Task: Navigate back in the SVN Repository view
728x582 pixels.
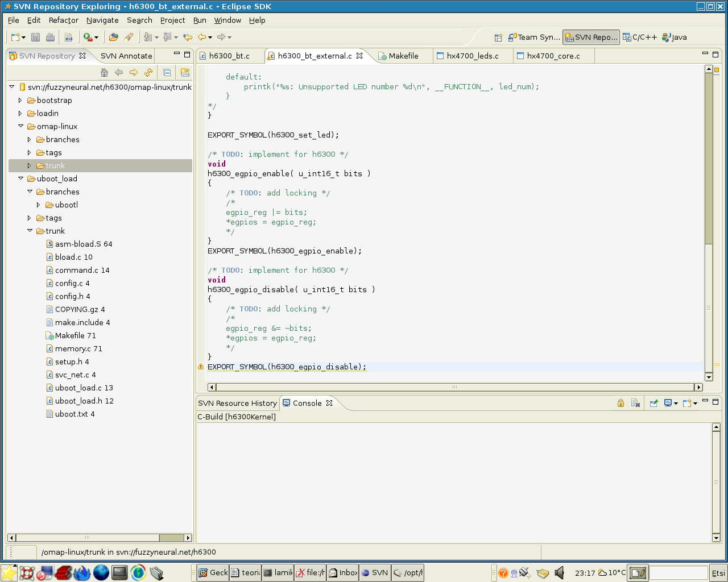Action: click(x=119, y=72)
